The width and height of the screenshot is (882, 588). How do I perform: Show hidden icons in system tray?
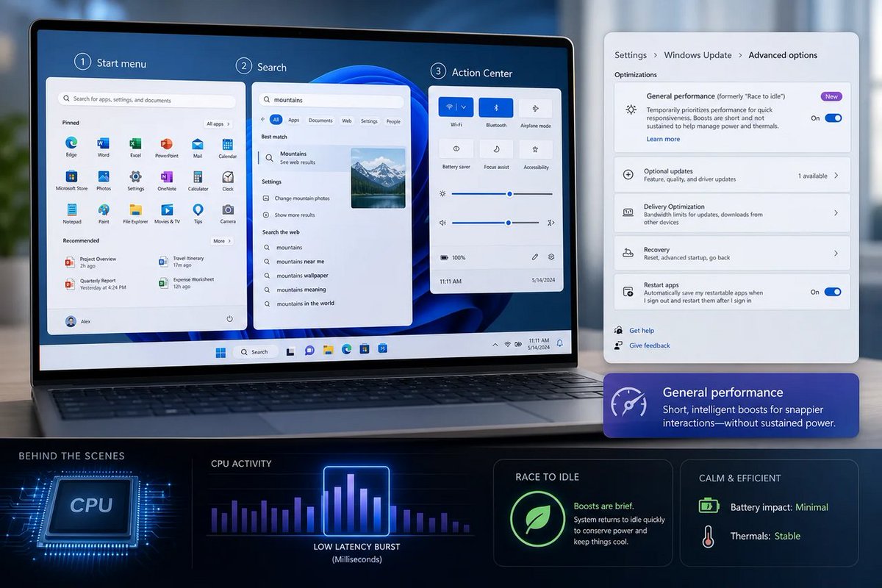(x=494, y=344)
